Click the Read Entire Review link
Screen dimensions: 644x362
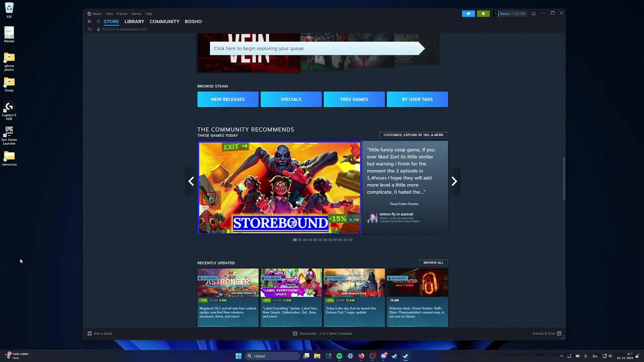tap(404, 204)
